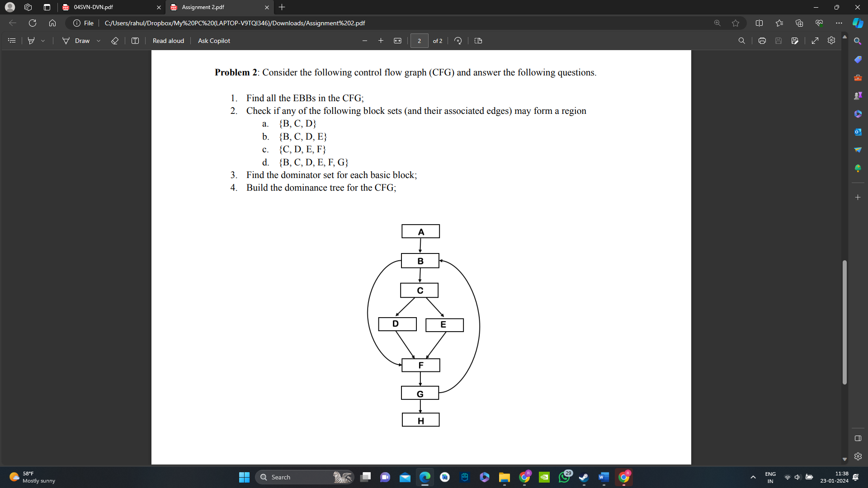868x488 pixels.
Task: Select the highlight tool in the PDF toolbar
Action: pyautogui.click(x=30, y=41)
